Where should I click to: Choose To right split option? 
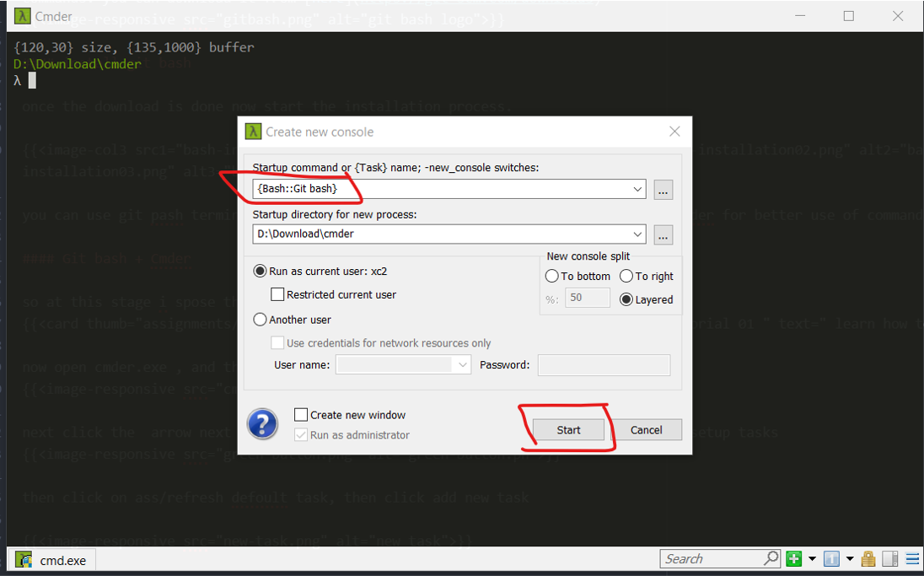point(647,276)
